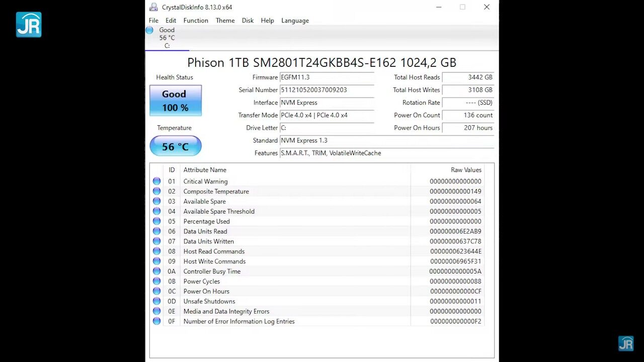644x362 pixels.
Task: Click the 56 °C temperature button
Action: [x=175, y=146]
